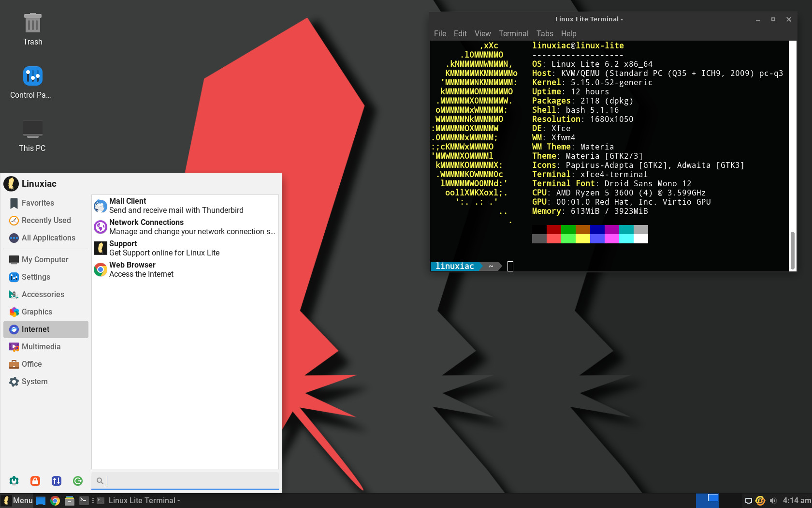
Task: Launch Web Browser from the Internet list
Action: coord(185,269)
